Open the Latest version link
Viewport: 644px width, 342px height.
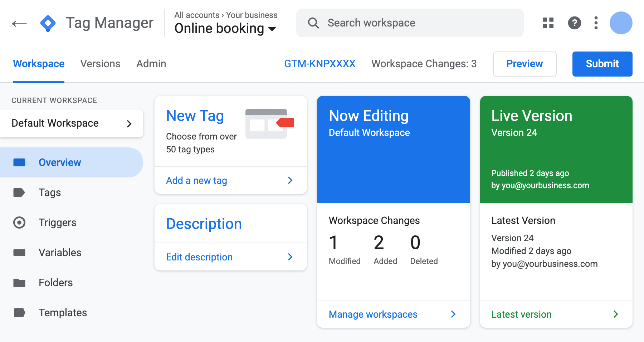coord(521,314)
